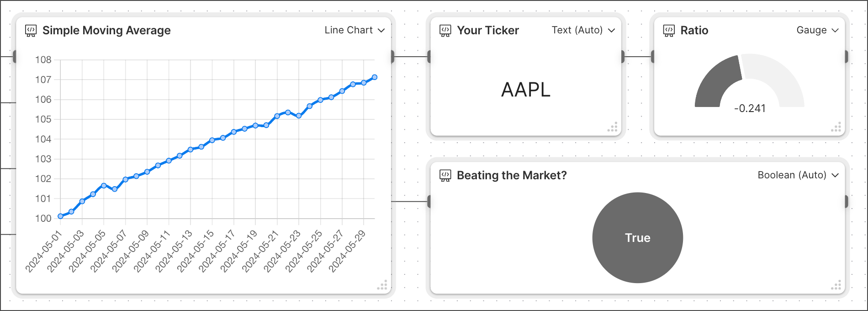Click the Ratio panel icon
Image resolution: width=868 pixels, height=311 pixels.
669,31
